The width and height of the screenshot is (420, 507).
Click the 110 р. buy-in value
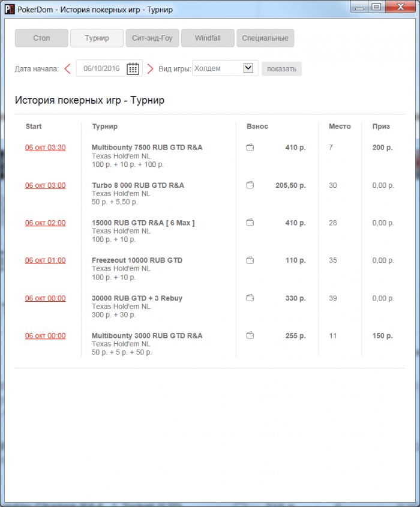295,260
